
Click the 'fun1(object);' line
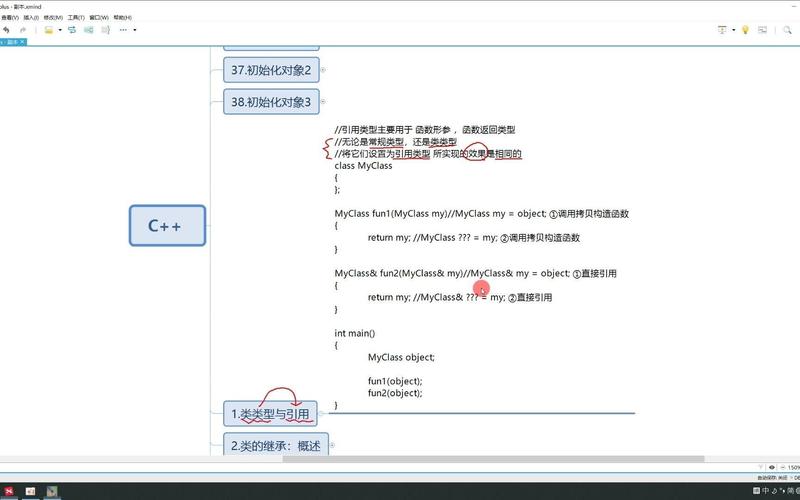[395, 381]
